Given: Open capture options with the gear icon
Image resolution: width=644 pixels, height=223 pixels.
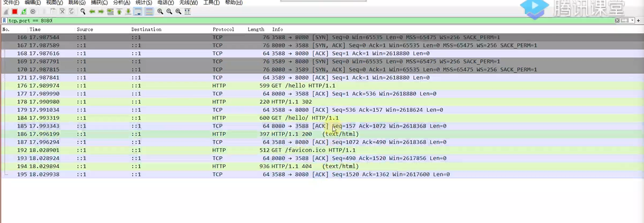Looking at the screenshot, I should coord(33,12).
